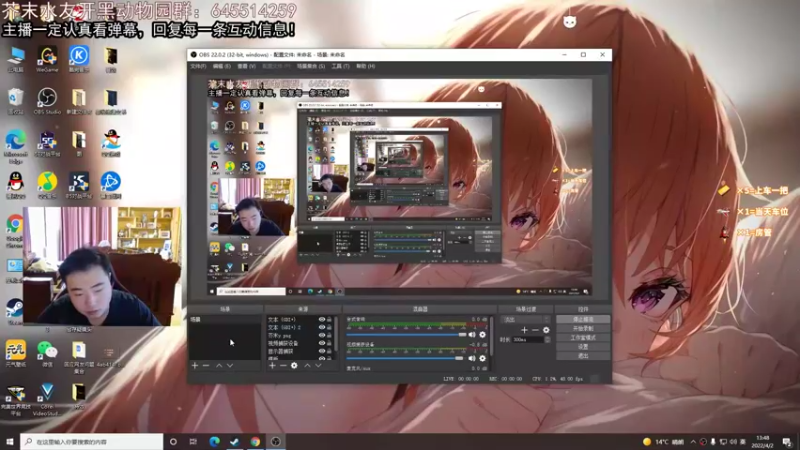Open Task View on taskbar
800x450 pixels.
pyautogui.click(x=193, y=442)
